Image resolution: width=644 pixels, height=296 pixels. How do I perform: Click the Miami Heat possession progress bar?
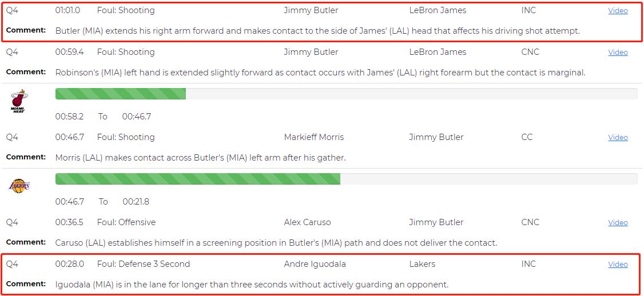(x=346, y=94)
